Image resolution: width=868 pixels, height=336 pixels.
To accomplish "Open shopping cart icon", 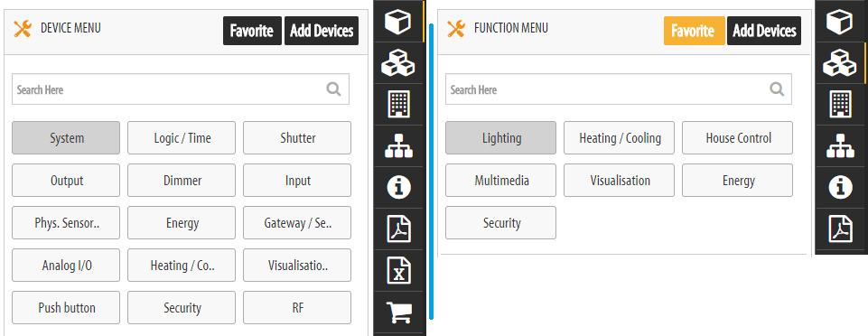I will coord(397,313).
